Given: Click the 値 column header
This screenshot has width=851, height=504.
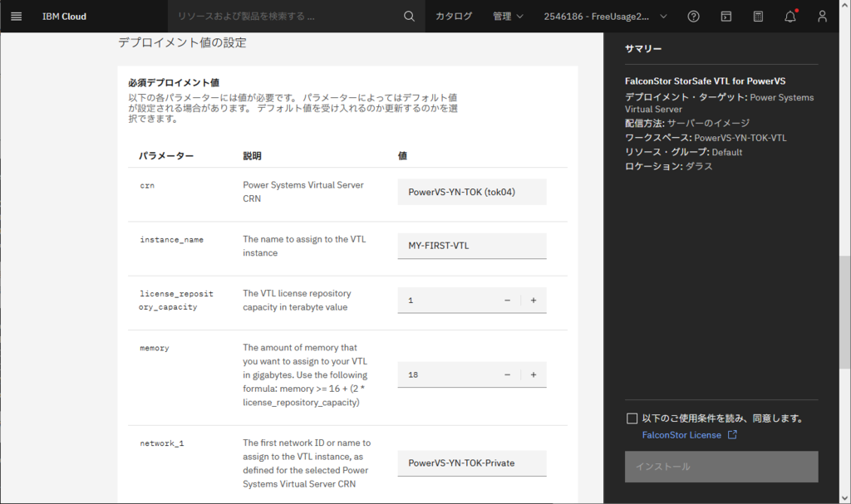Looking at the screenshot, I should (402, 156).
